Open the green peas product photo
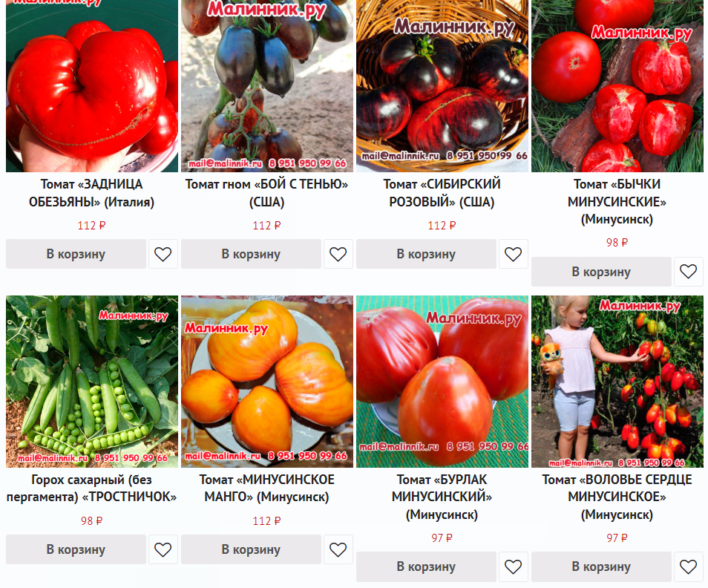The width and height of the screenshot is (708, 588). [92, 382]
